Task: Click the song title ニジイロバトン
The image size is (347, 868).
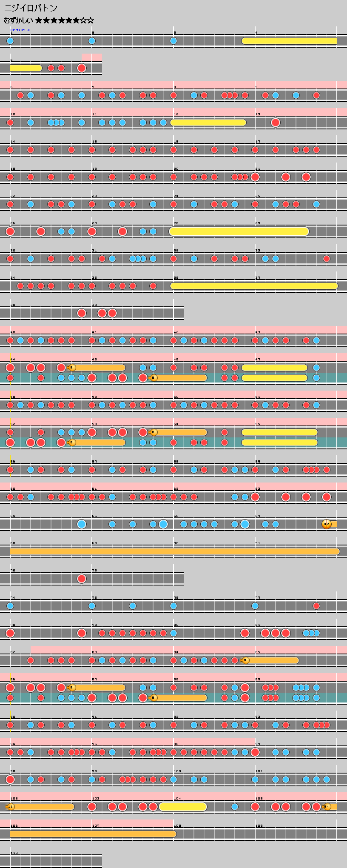Action: (31, 8)
